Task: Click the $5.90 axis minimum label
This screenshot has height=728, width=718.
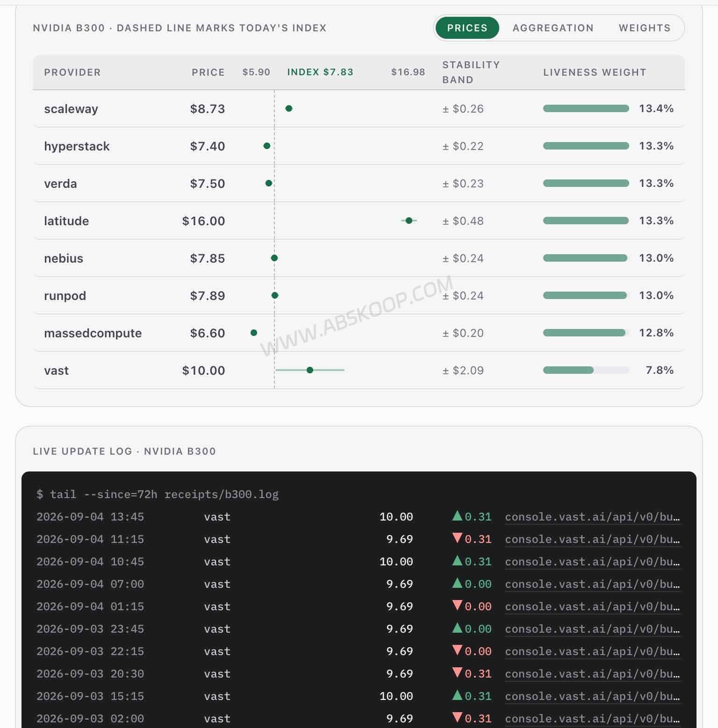Action: [x=256, y=72]
